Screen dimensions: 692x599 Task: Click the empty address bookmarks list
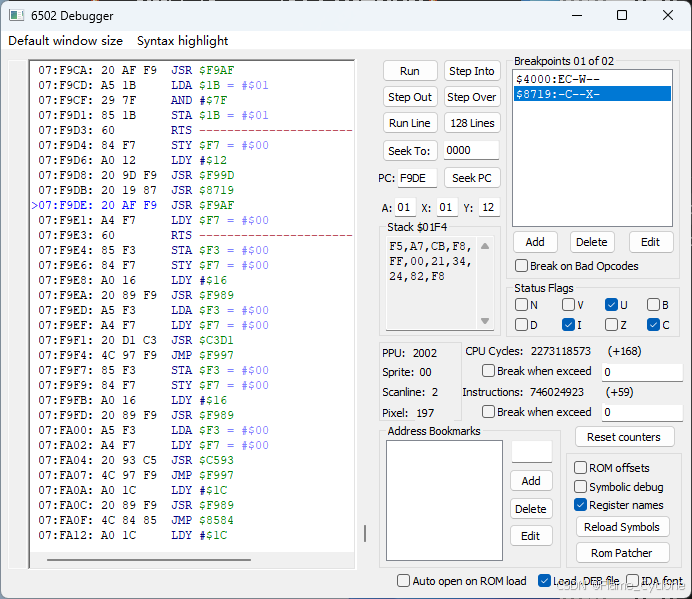[x=444, y=500]
